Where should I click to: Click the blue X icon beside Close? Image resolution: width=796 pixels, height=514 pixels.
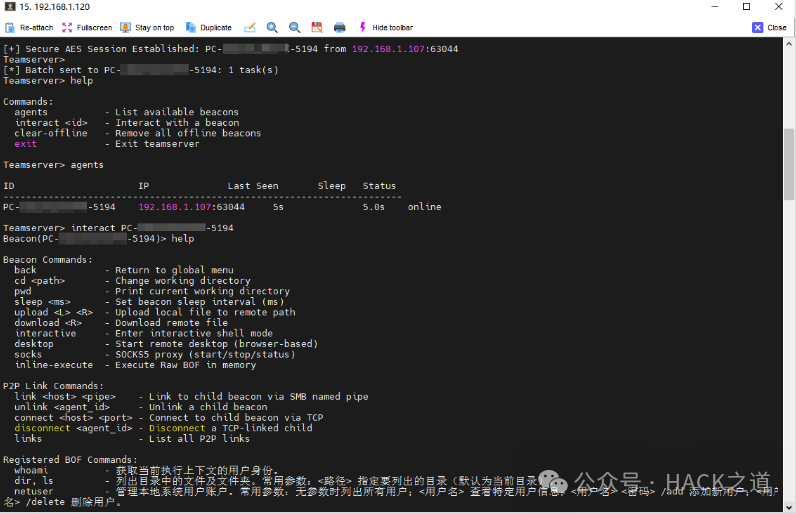[x=757, y=27]
